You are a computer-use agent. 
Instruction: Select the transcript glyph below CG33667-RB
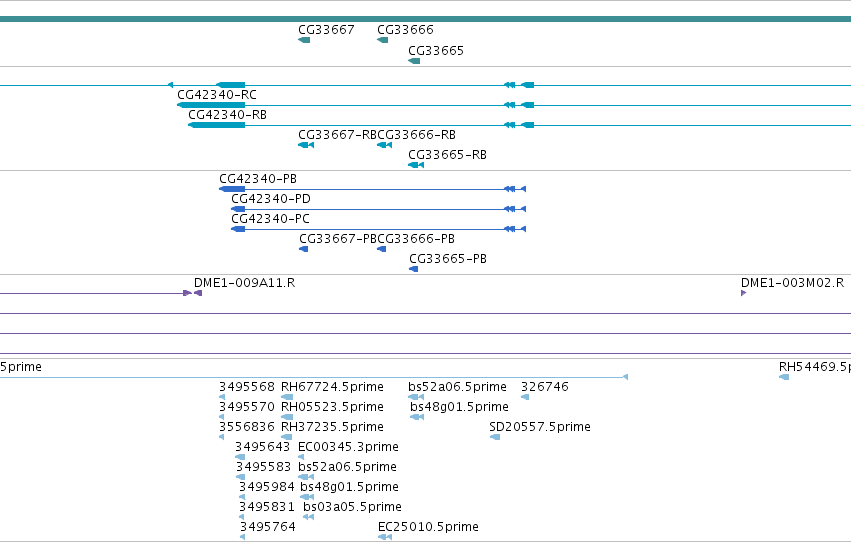[306, 145]
